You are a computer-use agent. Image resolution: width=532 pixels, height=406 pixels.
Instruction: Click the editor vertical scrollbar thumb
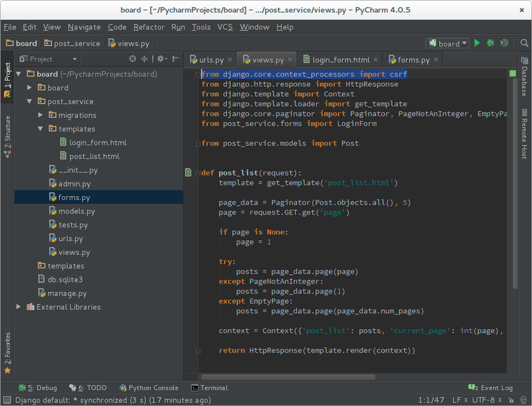coord(515,184)
